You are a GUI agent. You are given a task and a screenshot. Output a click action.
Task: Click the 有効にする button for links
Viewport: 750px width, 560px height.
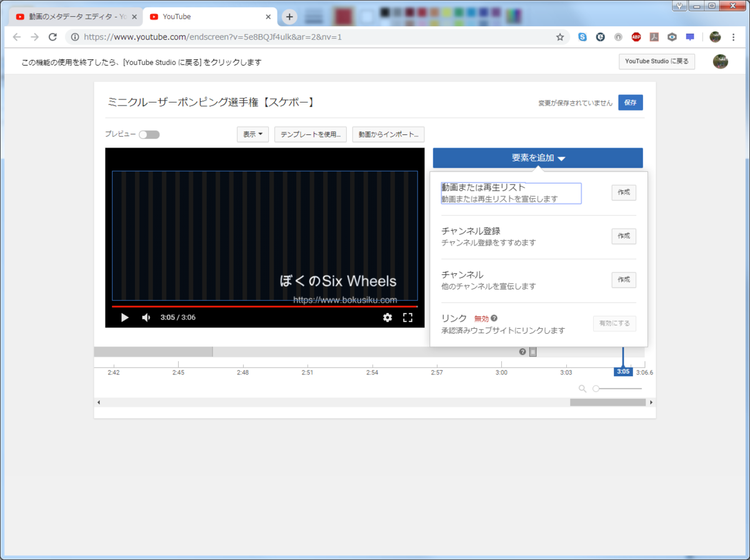click(x=614, y=324)
